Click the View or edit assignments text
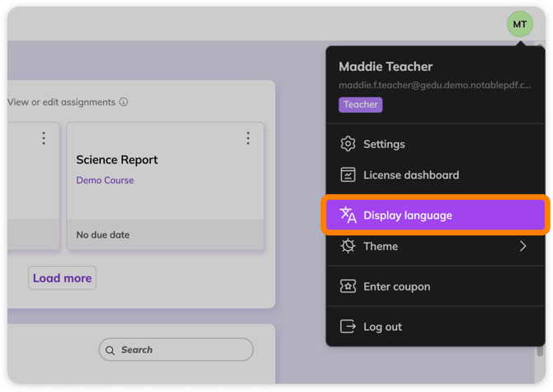The height and width of the screenshot is (392, 553). (61, 102)
